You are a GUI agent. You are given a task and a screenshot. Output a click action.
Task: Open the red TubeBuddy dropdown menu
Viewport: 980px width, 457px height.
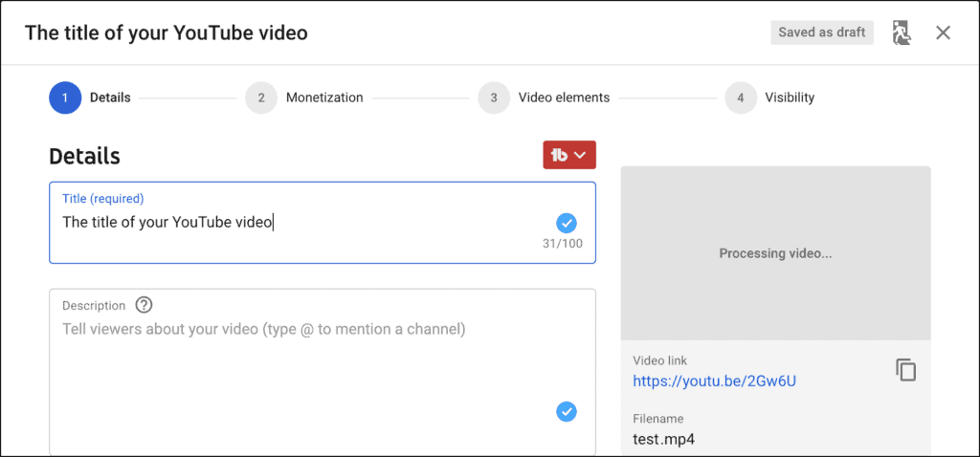[x=569, y=155]
